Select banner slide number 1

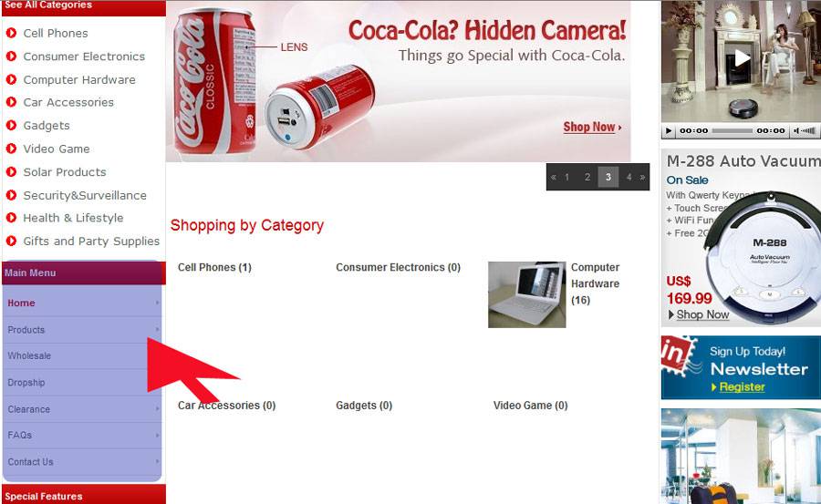point(567,178)
